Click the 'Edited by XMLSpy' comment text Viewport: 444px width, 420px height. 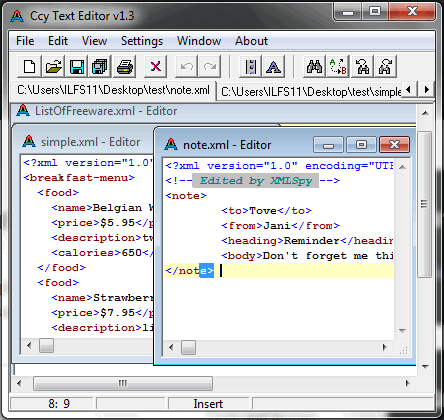click(256, 181)
